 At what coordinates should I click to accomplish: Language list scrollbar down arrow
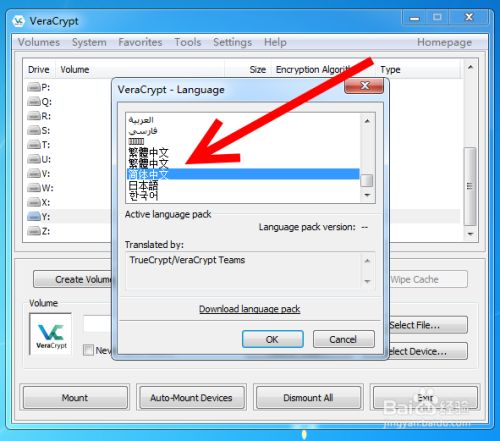(x=367, y=195)
